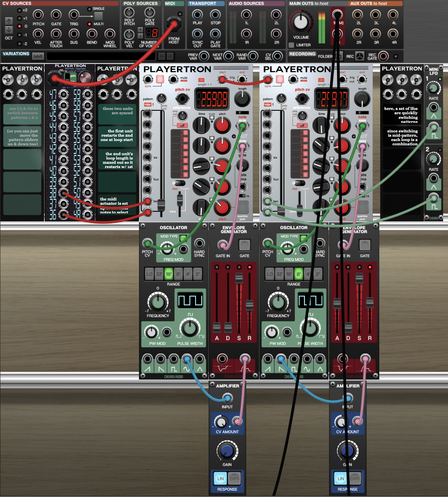Click the first Oscillator FREQUENCY knob
The width and height of the screenshot is (448, 497).
pos(158,302)
